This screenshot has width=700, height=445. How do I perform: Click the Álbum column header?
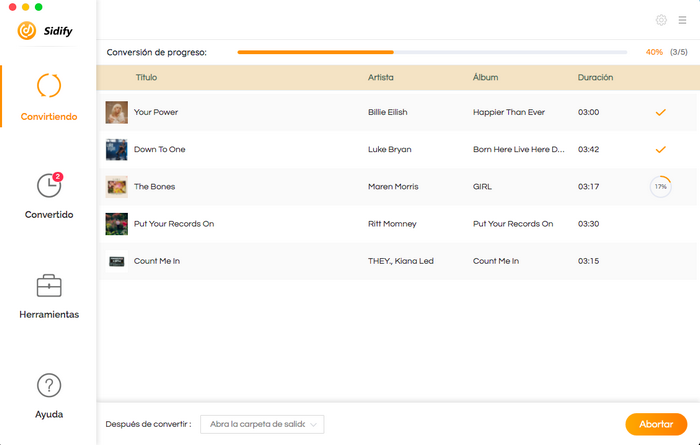tap(485, 77)
